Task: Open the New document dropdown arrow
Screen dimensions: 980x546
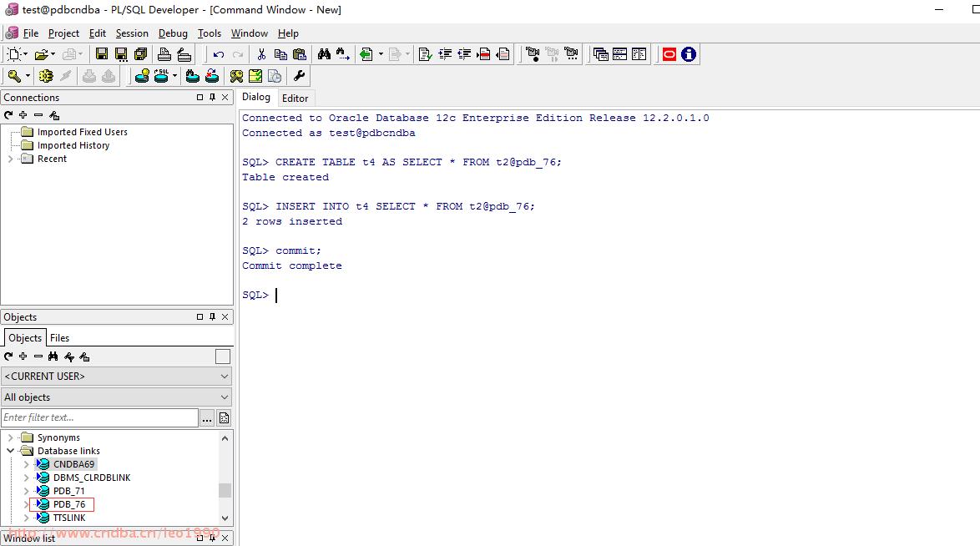Action: [25, 54]
